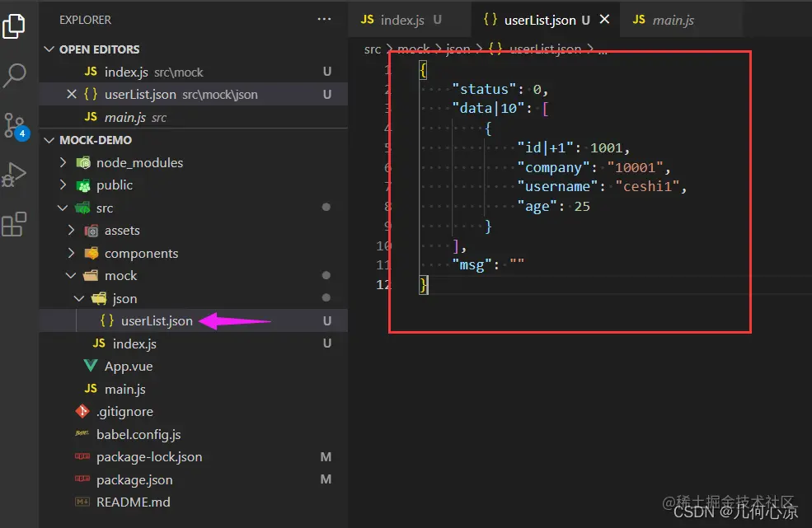Open index.js under the mock folder

tap(193, 343)
